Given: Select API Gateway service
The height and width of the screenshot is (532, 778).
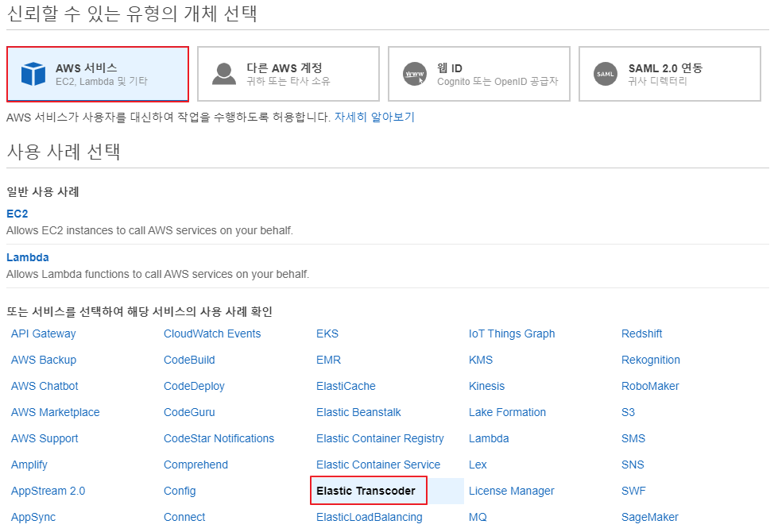Looking at the screenshot, I should click(x=44, y=333).
